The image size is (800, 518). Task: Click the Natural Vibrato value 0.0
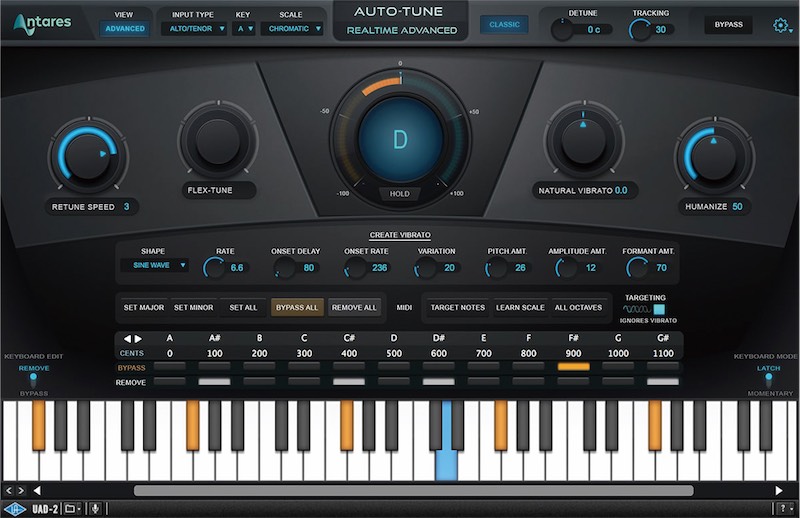(621, 190)
